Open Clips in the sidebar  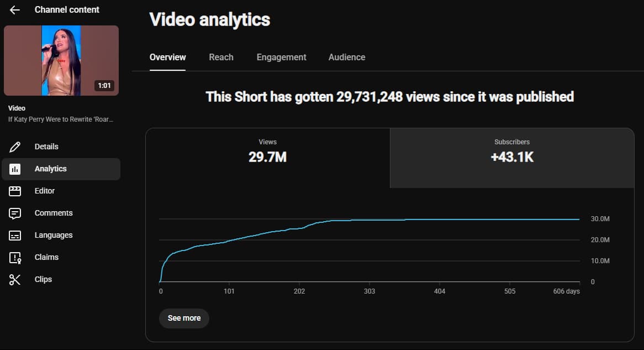tap(61, 280)
